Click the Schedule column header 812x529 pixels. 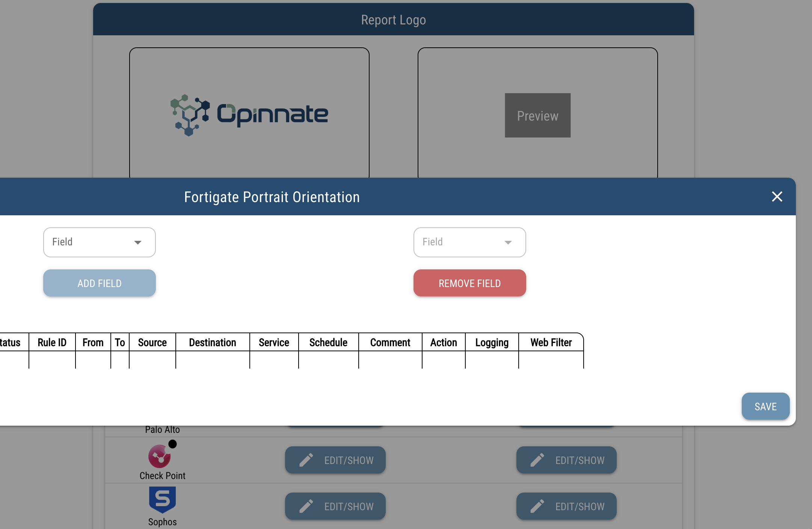coord(328,342)
